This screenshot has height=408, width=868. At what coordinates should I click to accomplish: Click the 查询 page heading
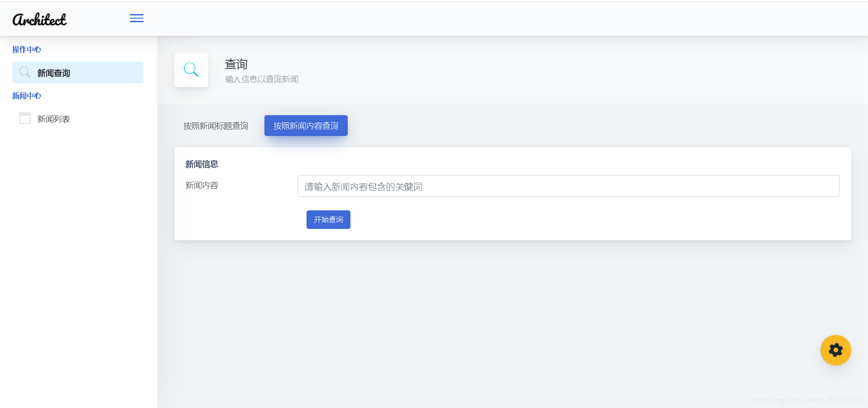point(236,64)
